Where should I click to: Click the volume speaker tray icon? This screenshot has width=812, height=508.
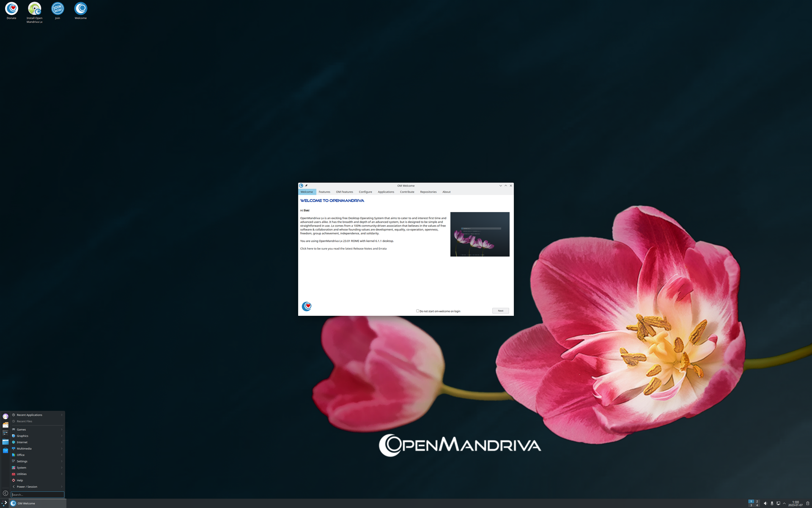pyautogui.click(x=765, y=503)
